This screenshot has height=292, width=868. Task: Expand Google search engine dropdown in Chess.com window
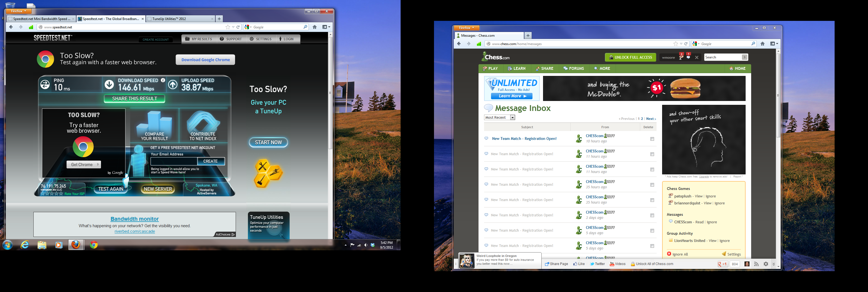pyautogui.click(x=696, y=44)
